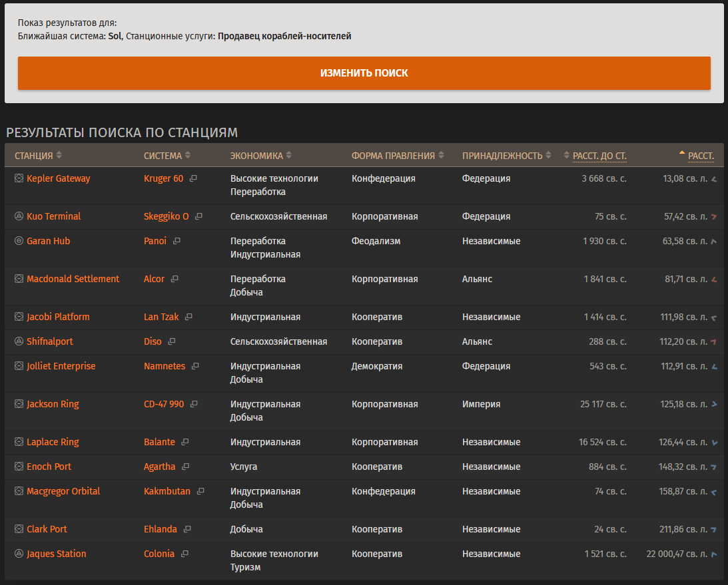Open the Enoch Port station link

click(49, 467)
